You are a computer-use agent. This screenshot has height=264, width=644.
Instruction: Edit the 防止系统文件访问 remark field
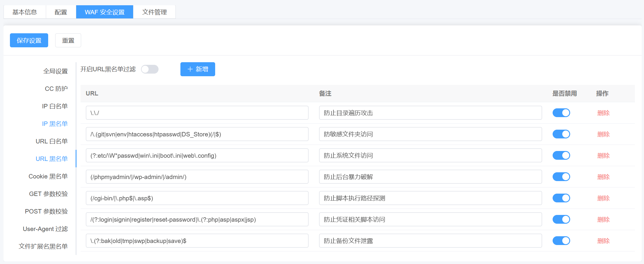click(431, 155)
